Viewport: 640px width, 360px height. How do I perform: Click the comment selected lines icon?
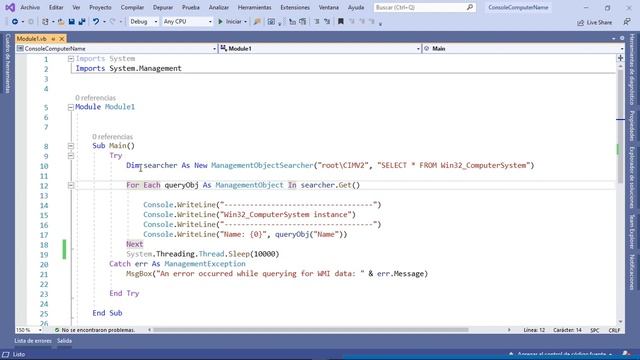[317, 22]
